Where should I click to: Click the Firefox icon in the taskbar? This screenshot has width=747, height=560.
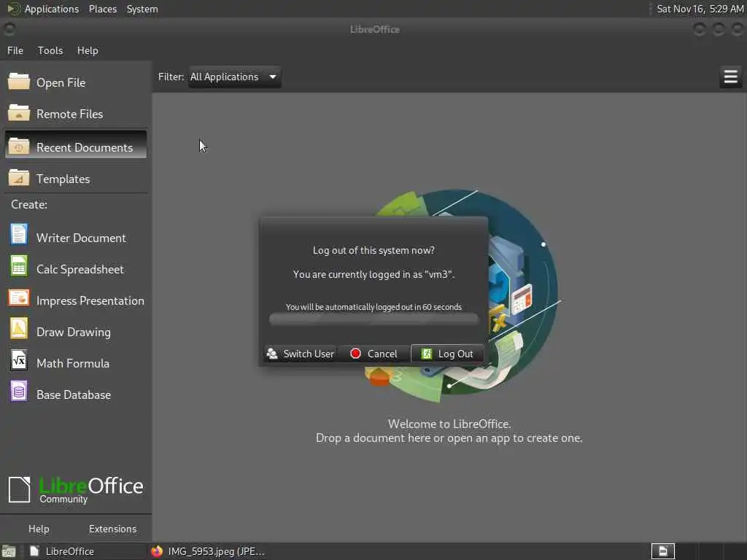(x=157, y=551)
